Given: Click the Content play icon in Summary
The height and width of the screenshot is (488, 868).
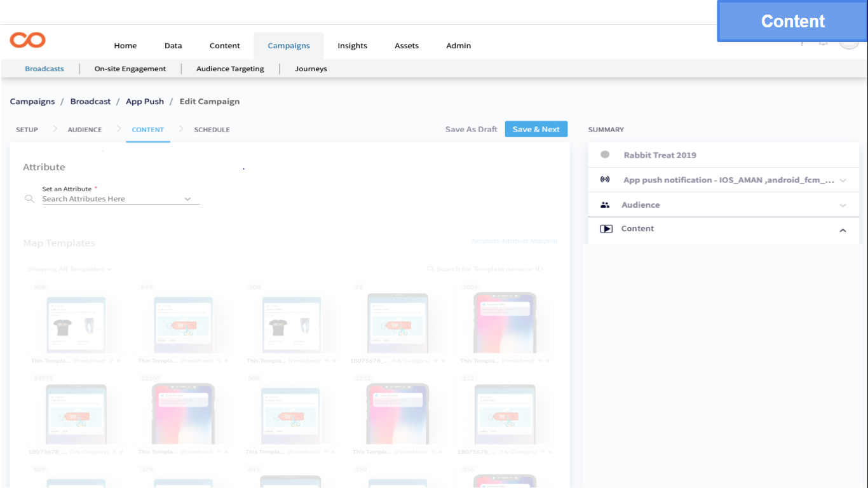Looking at the screenshot, I should [x=606, y=229].
